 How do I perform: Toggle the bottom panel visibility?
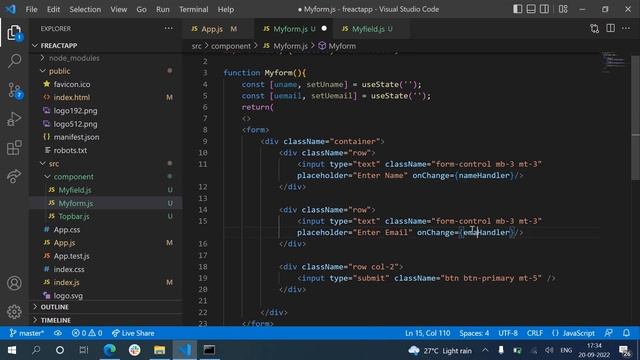531,9
